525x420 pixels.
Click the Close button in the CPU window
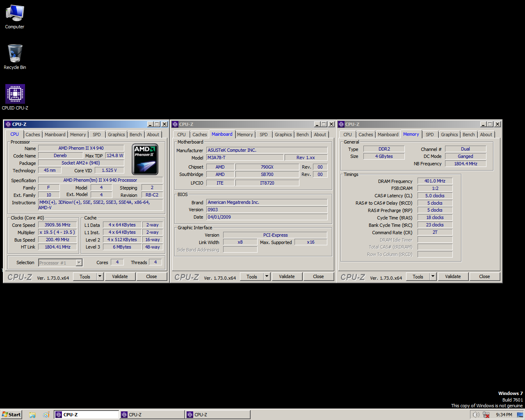pos(151,276)
